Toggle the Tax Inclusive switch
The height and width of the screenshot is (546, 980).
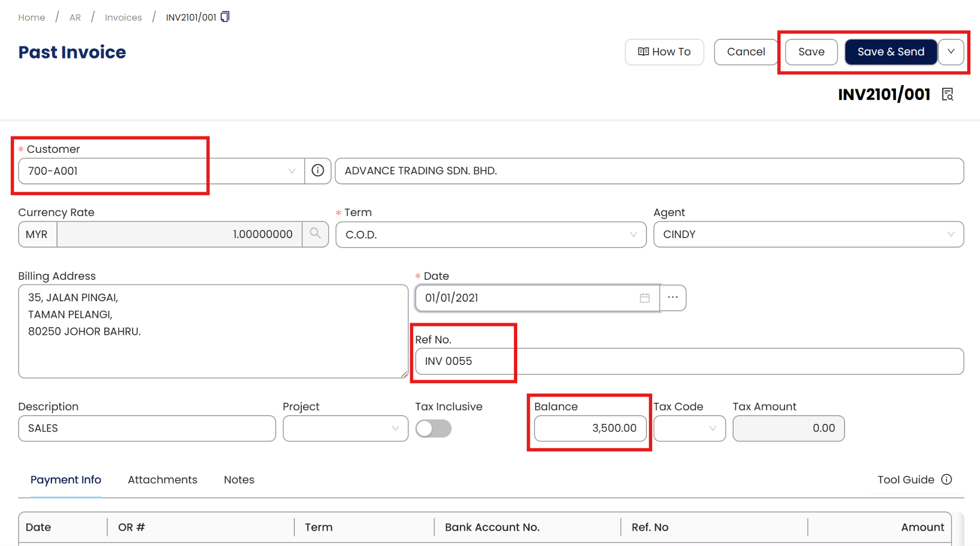pyautogui.click(x=433, y=428)
